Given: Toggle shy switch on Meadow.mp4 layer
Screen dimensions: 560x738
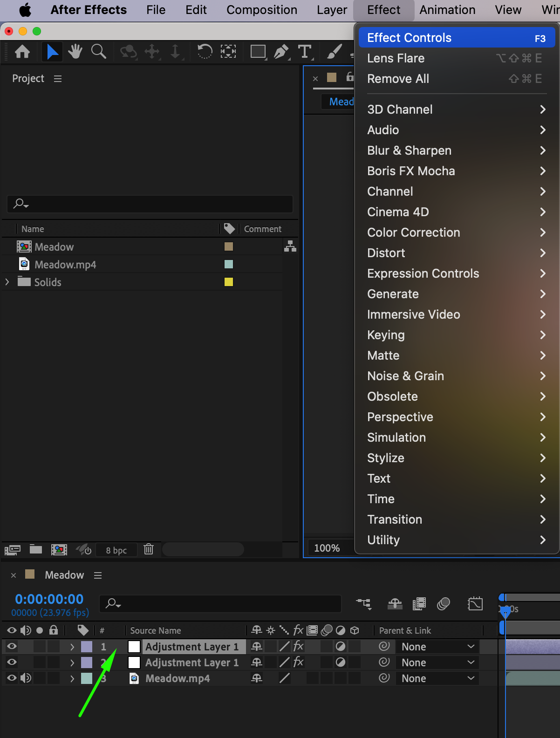Looking at the screenshot, I should click(257, 678).
